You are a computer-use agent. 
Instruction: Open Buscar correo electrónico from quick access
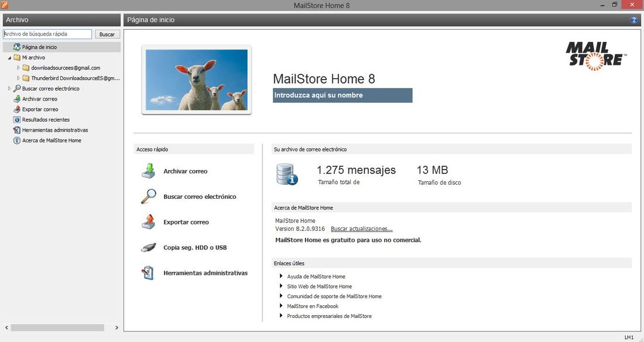[x=200, y=197]
